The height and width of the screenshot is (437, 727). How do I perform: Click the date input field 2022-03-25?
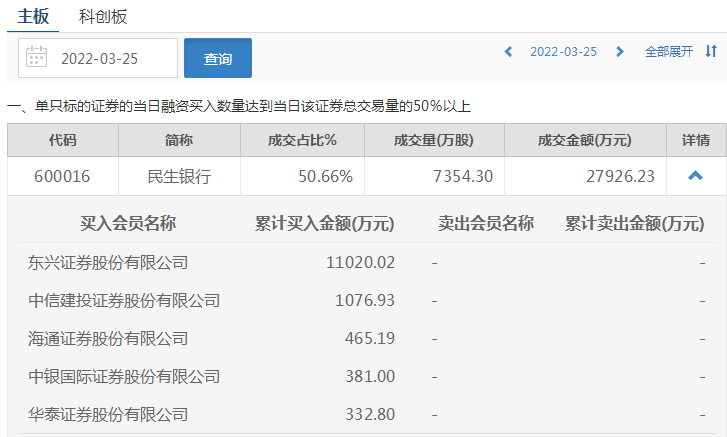coord(98,58)
